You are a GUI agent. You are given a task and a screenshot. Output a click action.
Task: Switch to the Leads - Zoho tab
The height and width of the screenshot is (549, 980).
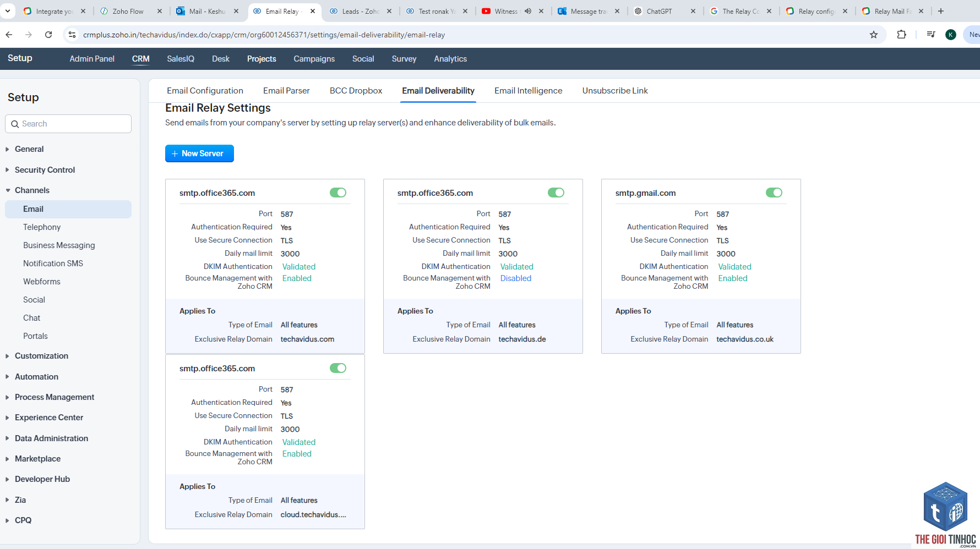point(360,11)
